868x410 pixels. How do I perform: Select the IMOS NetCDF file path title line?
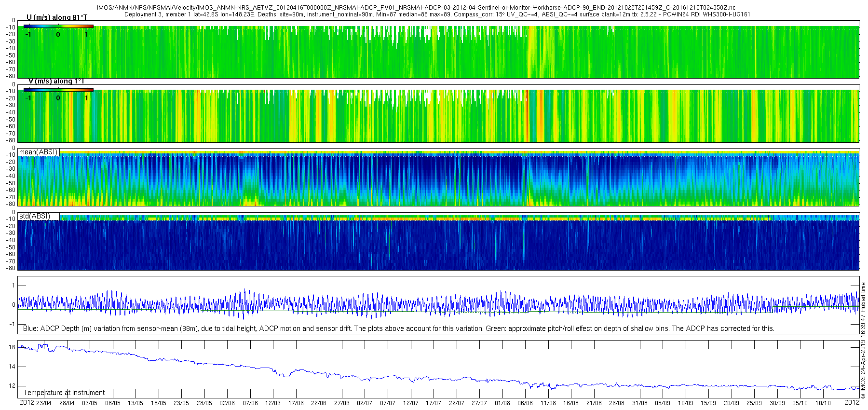pyautogui.click(x=416, y=8)
